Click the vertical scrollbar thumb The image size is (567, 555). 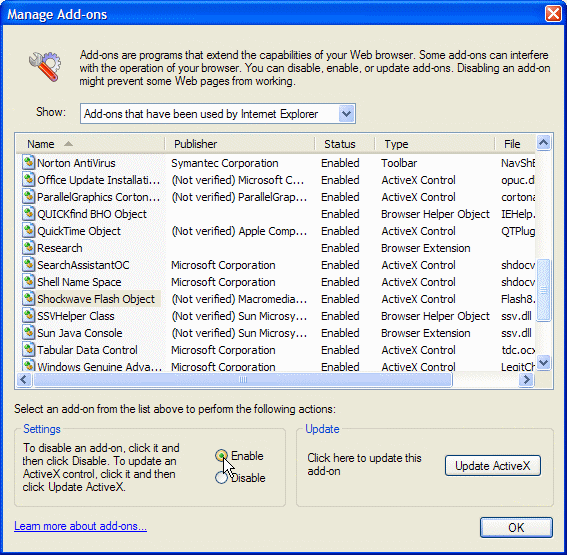[x=543, y=290]
